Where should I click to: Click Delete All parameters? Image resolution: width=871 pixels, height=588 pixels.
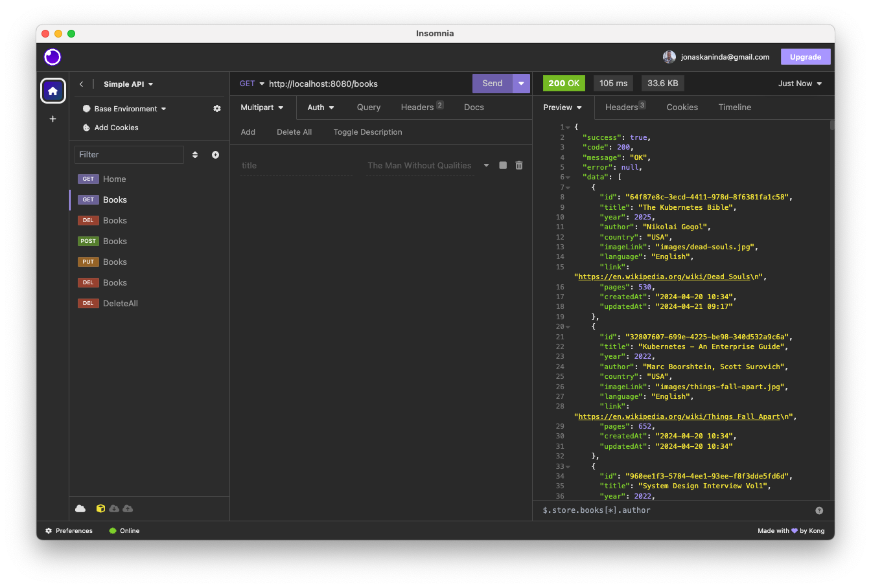click(x=294, y=132)
